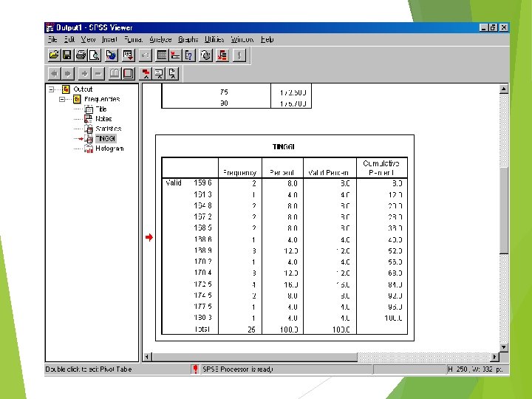Open the Help menu
532x399 pixels.
[267, 39]
